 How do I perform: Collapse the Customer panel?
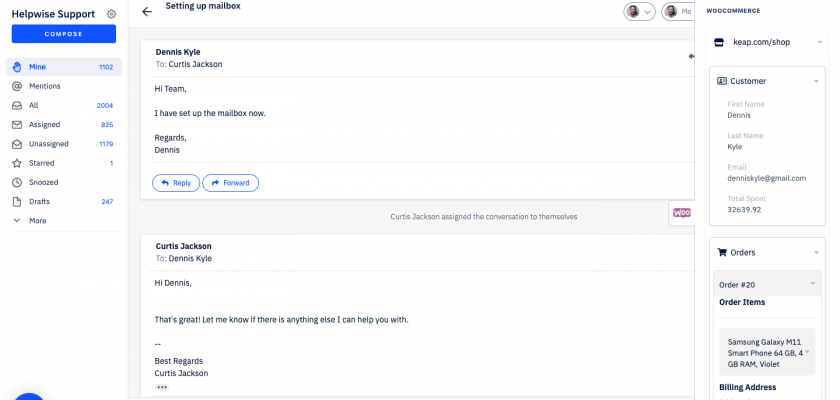point(817,81)
